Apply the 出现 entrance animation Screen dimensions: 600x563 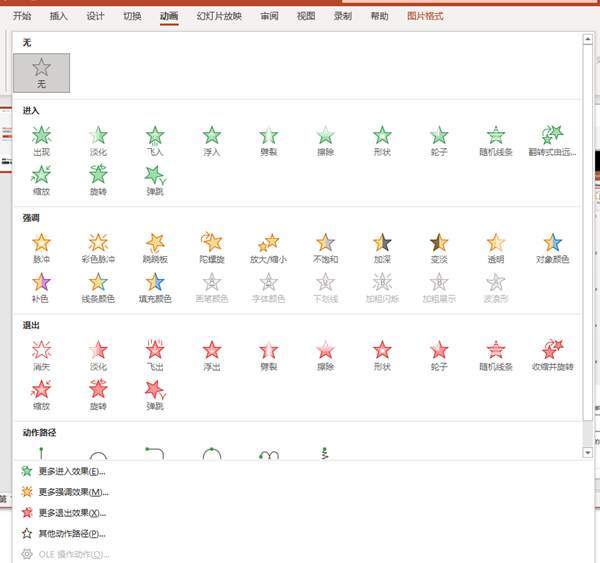click(x=41, y=141)
